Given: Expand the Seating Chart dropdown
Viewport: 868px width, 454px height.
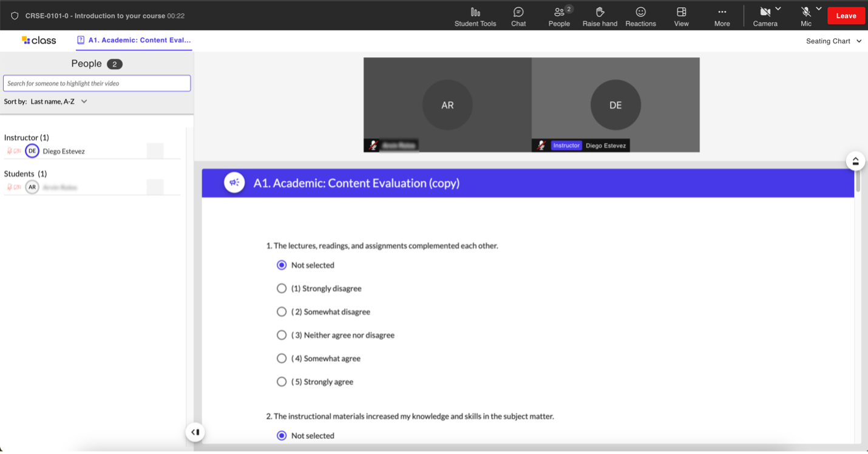Looking at the screenshot, I should point(833,41).
